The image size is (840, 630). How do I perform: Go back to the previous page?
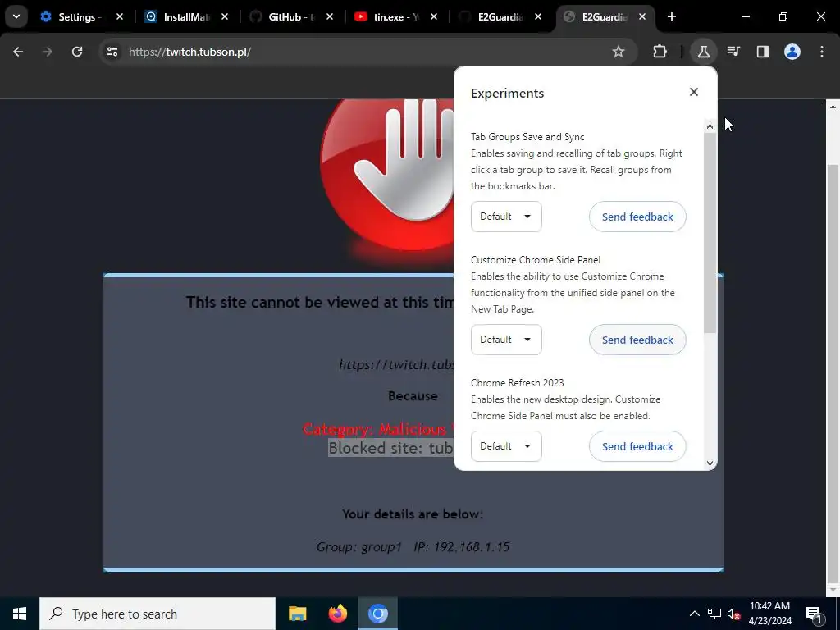(18, 52)
